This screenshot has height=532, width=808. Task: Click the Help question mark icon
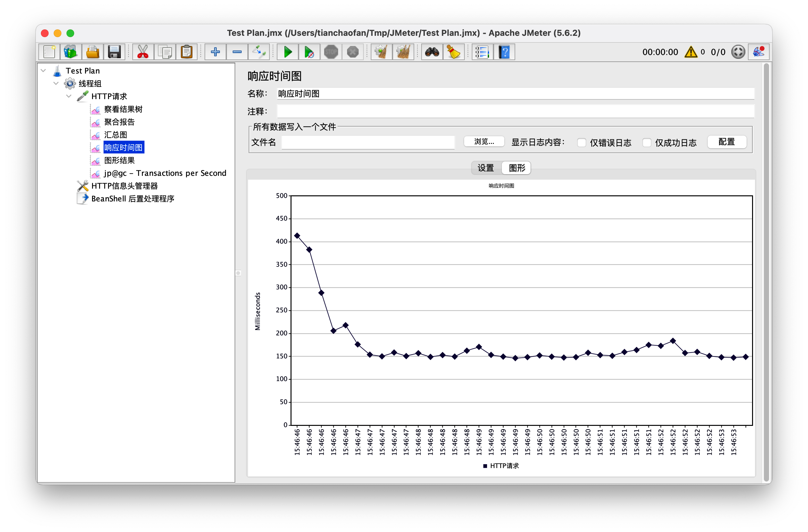pos(504,52)
